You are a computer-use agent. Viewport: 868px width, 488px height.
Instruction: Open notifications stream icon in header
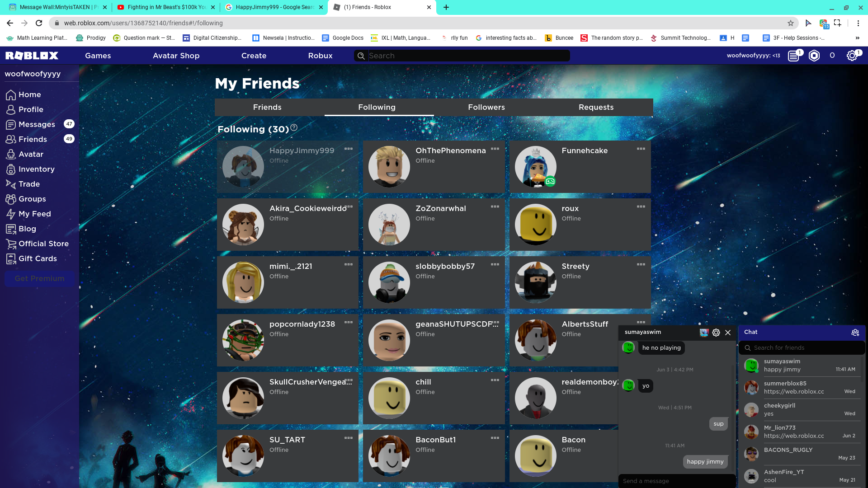pos(793,56)
